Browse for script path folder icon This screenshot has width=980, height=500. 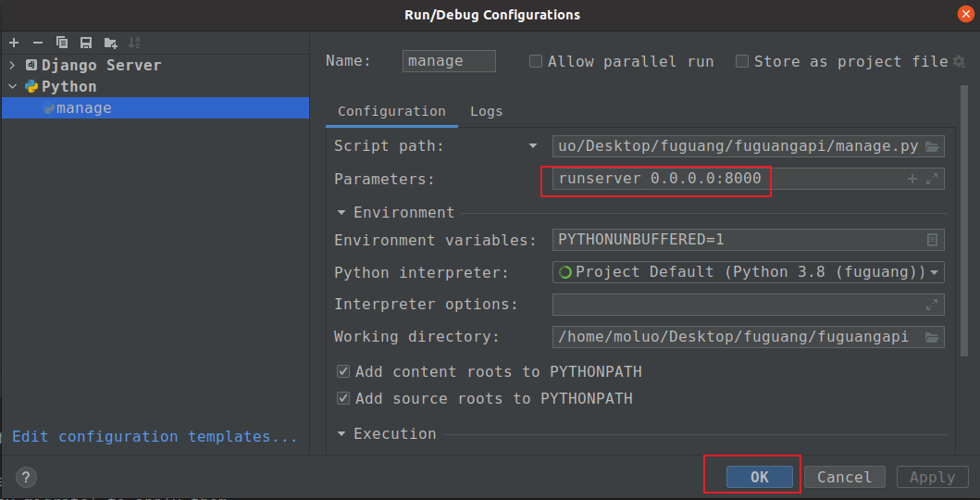(x=932, y=146)
